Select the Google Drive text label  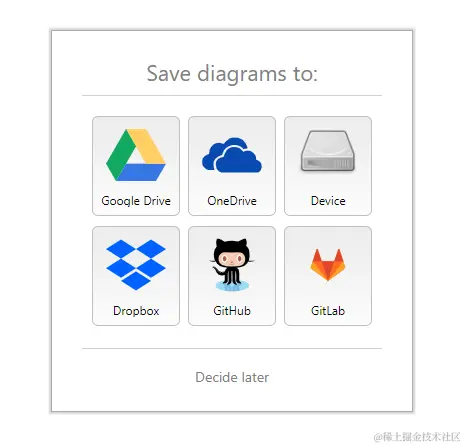click(136, 201)
